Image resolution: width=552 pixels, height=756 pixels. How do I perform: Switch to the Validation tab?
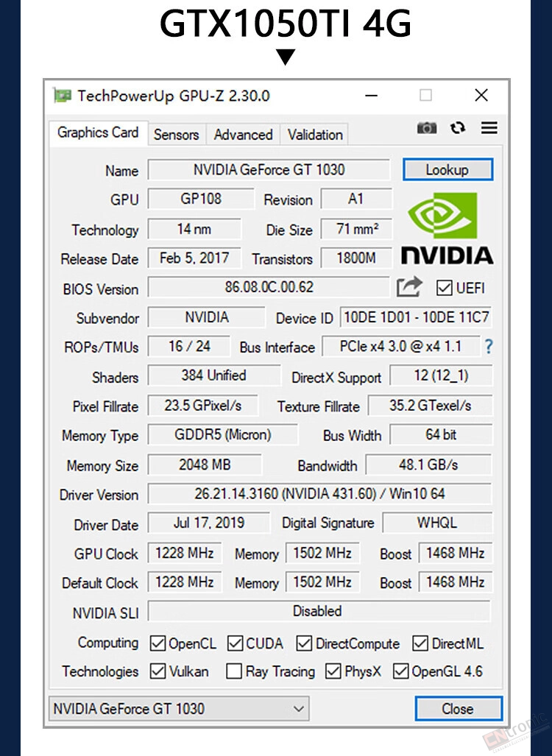(x=315, y=135)
